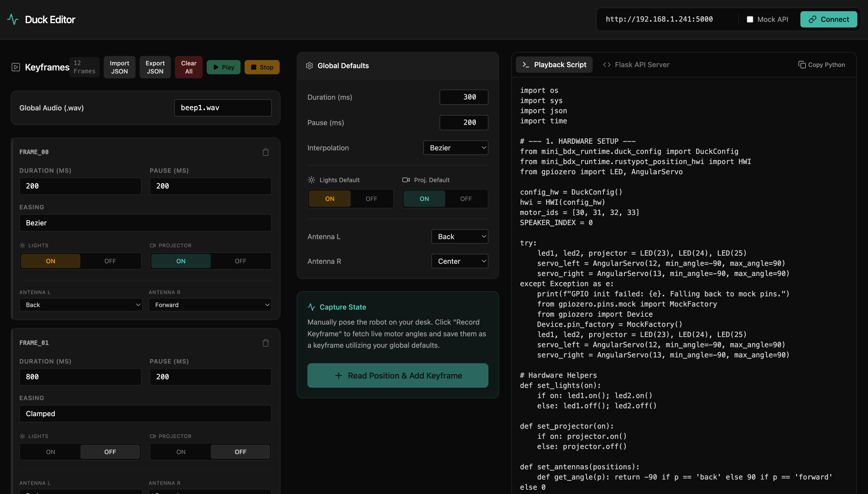Enable the Mock API checkbox

tap(750, 19)
